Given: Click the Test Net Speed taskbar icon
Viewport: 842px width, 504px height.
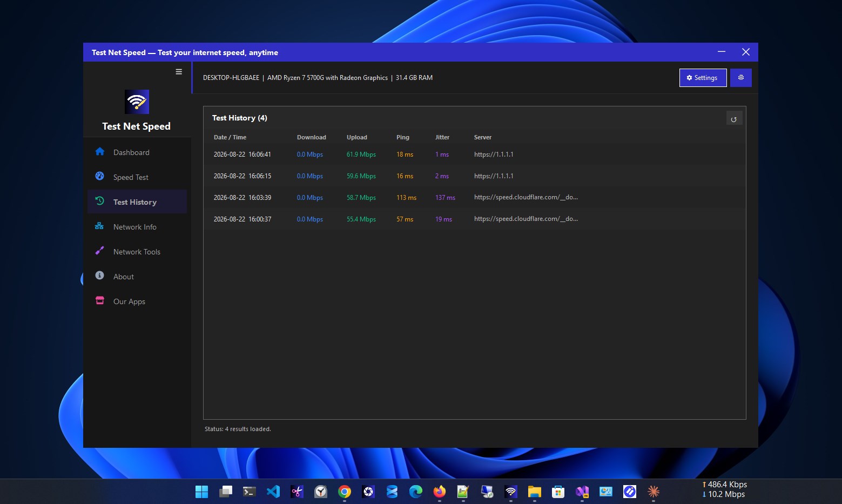Looking at the screenshot, I should 511,492.
